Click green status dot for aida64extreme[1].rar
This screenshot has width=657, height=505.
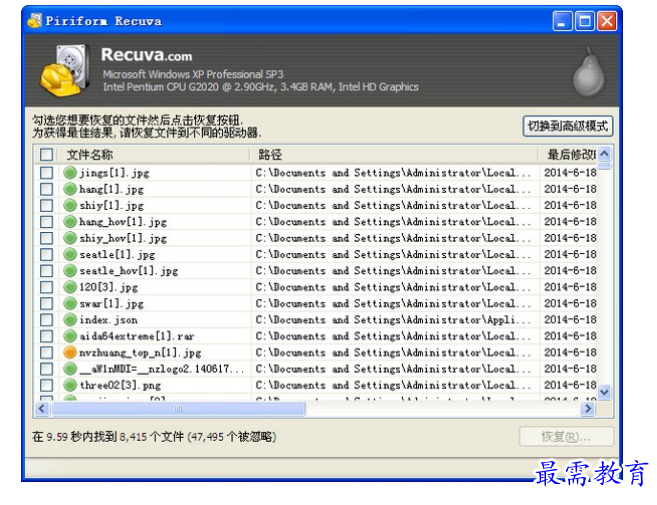[x=70, y=336]
